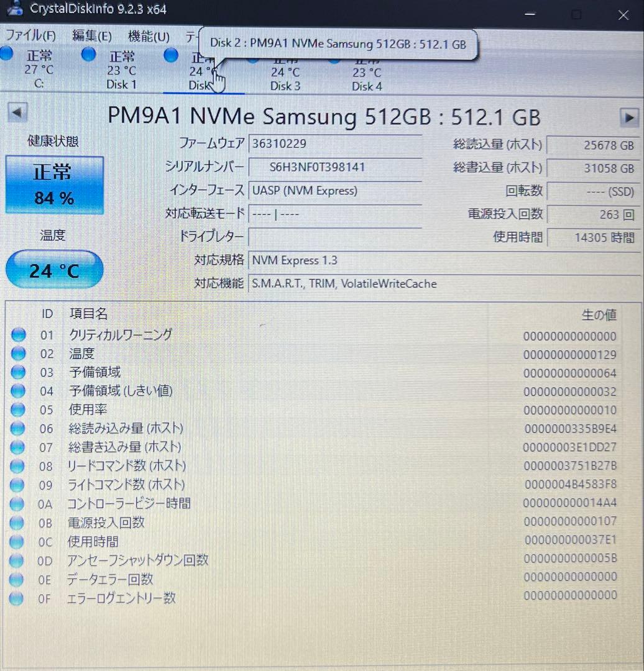Click the S.M.A.R.T., TRIM features field
The width and height of the screenshot is (644, 671).
[444, 283]
